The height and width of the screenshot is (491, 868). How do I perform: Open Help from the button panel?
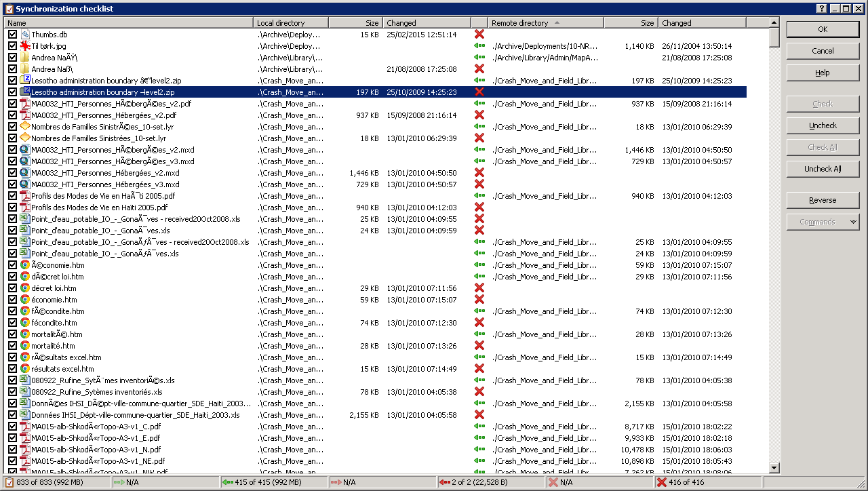(x=823, y=72)
